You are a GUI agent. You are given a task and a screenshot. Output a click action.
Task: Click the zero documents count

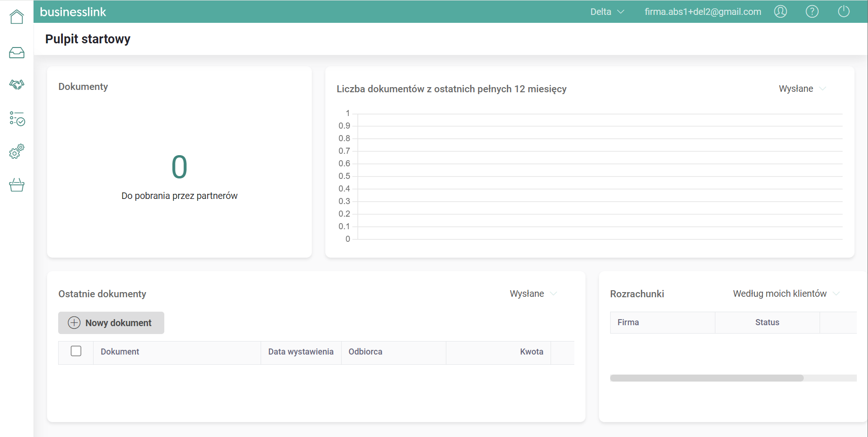pyautogui.click(x=180, y=167)
